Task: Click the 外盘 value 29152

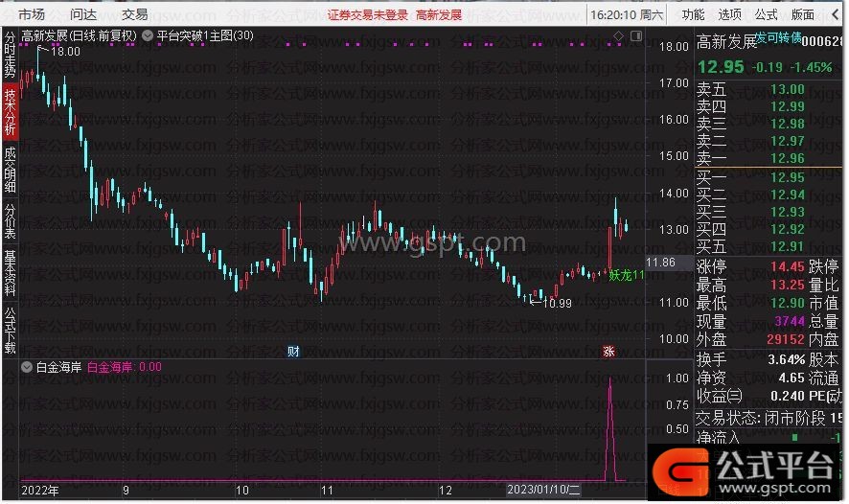Action: [x=786, y=340]
